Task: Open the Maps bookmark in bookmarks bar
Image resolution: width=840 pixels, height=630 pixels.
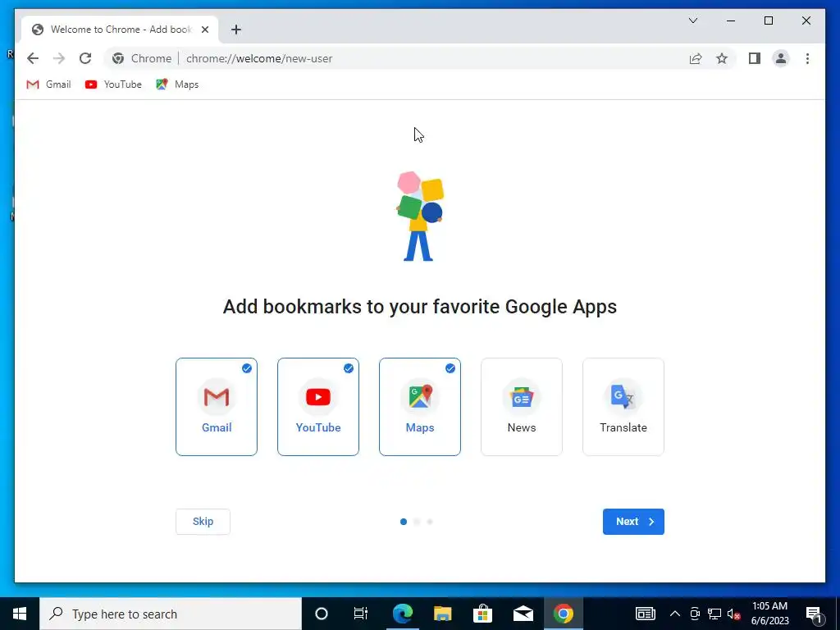Action: (177, 84)
